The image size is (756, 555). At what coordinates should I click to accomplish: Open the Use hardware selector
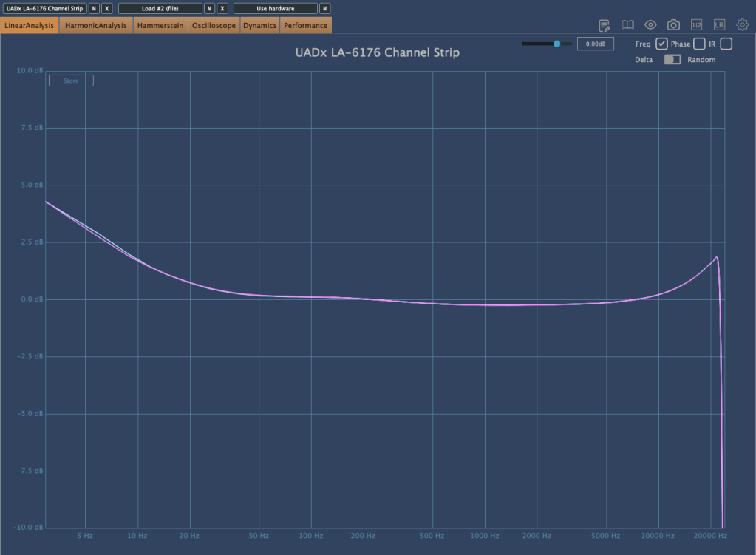(x=276, y=9)
